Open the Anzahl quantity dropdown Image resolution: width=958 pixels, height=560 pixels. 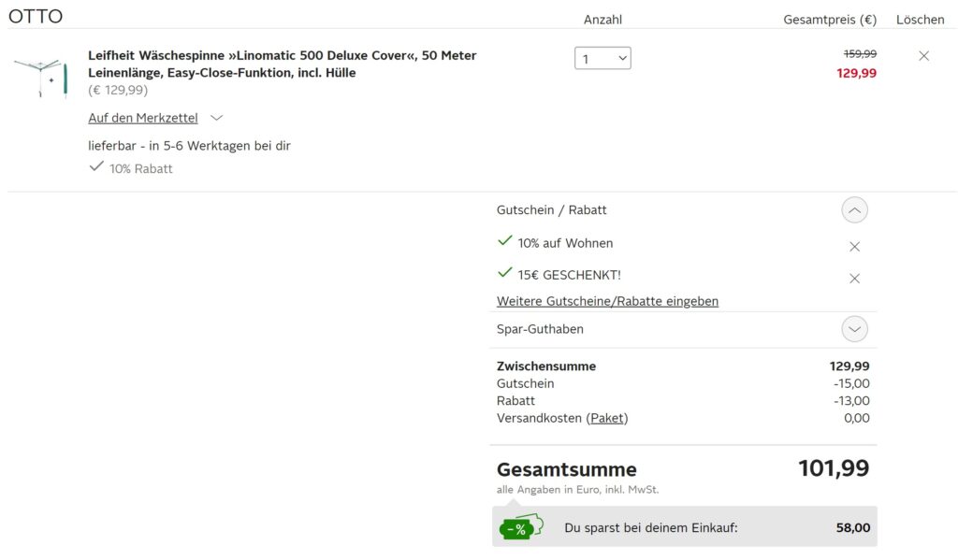(x=602, y=59)
